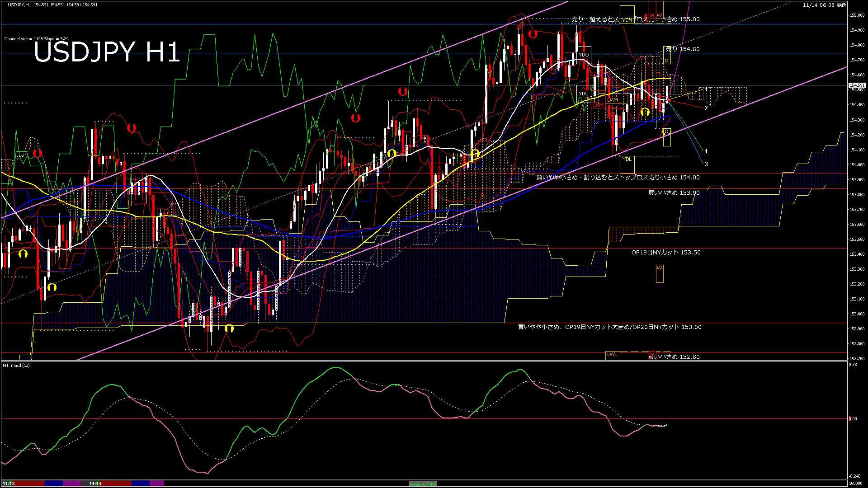
Task: Click the yellow buy arrow marker near the chart bottom
Action: [x=228, y=329]
